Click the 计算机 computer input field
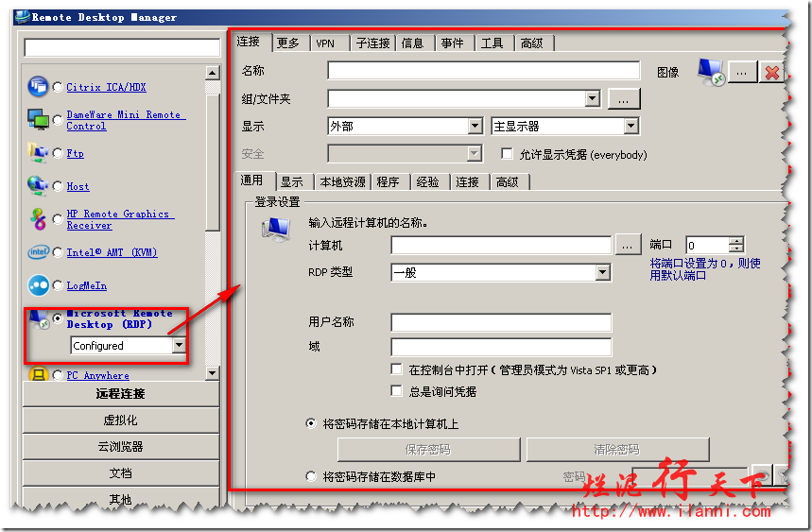812x532 pixels. click(x=501, y=245)
